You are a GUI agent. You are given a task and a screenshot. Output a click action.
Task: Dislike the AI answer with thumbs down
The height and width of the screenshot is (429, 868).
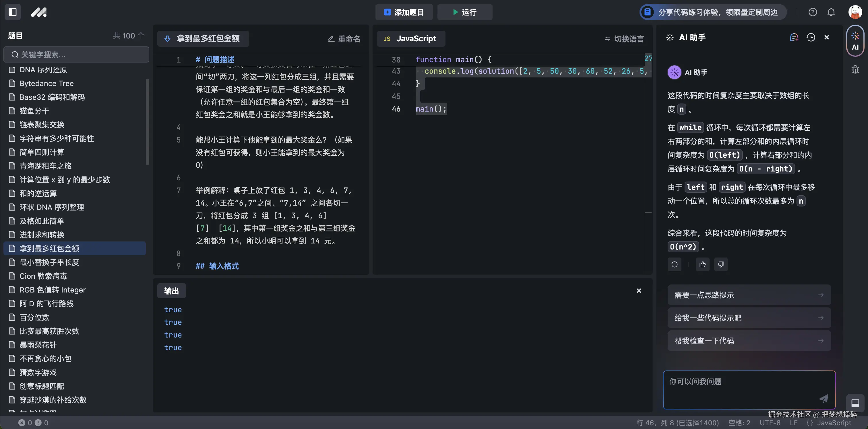[721, 265]
